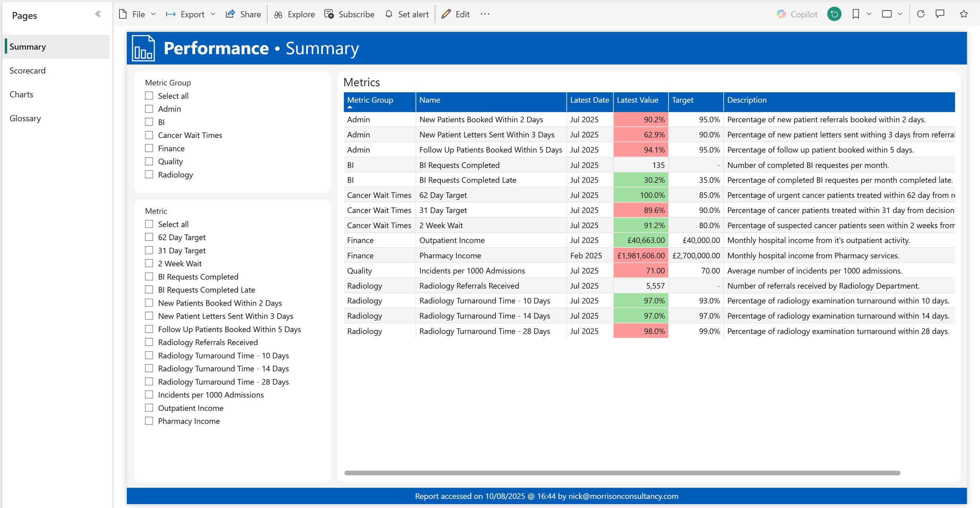This screenshot has height=508, width=980.
Task: Add report to favorites star
Action: [x=964, y=14]
